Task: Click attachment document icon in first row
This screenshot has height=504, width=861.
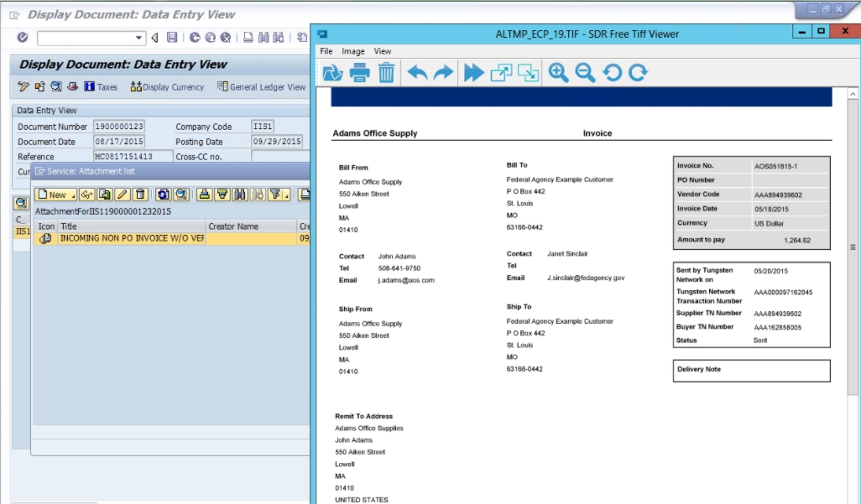Action: (x=45, y=238)
